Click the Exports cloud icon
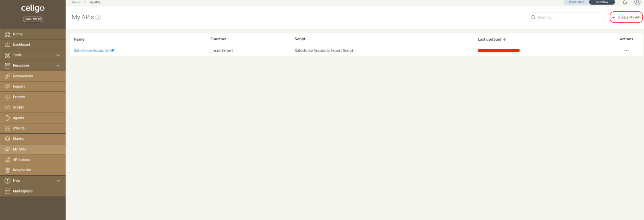The width and height of the screenshot is (644, 220). click(x=7, y=97)
